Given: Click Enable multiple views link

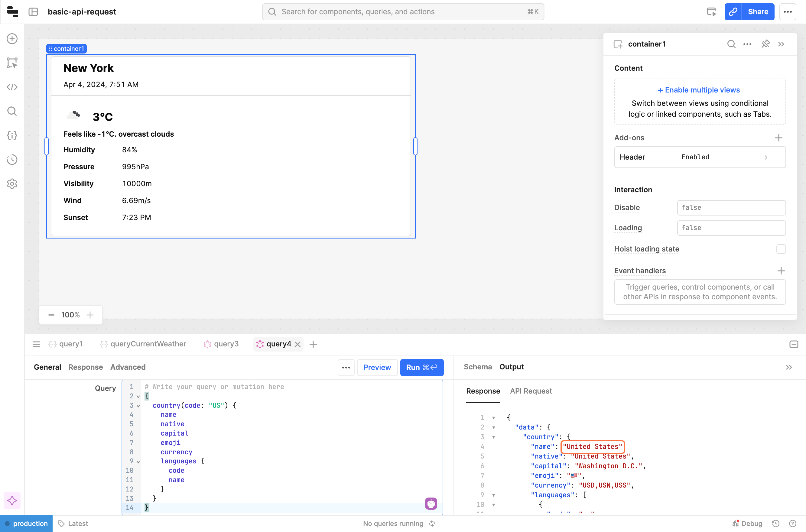Looking at the screenshot, I should 698,90.
